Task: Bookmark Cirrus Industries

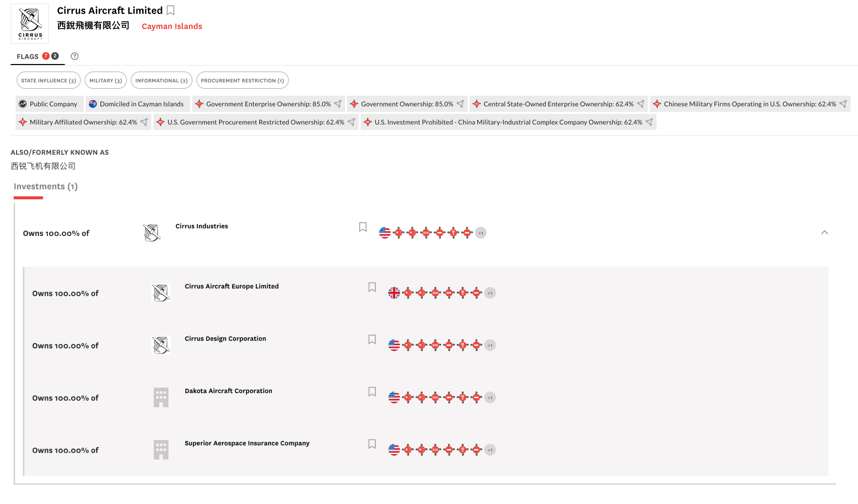Action: point(363,227)
